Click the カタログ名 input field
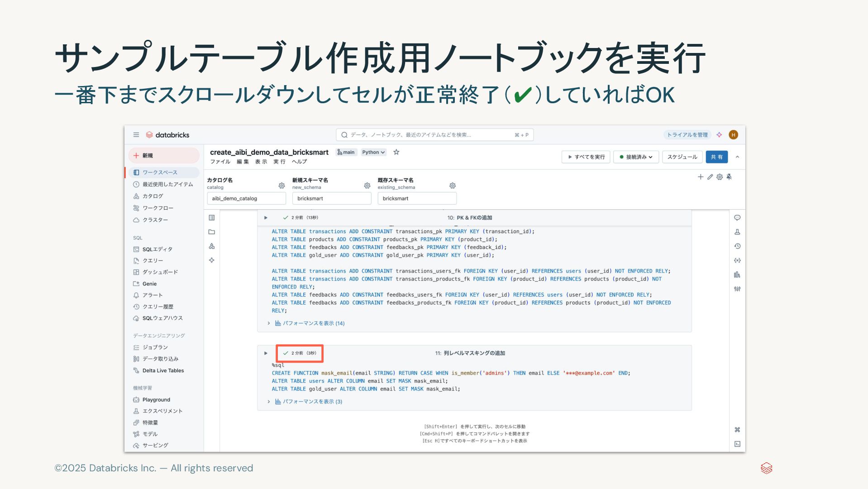Image resolution: width=868 pixels, height=489 pixels. [246, 198]
